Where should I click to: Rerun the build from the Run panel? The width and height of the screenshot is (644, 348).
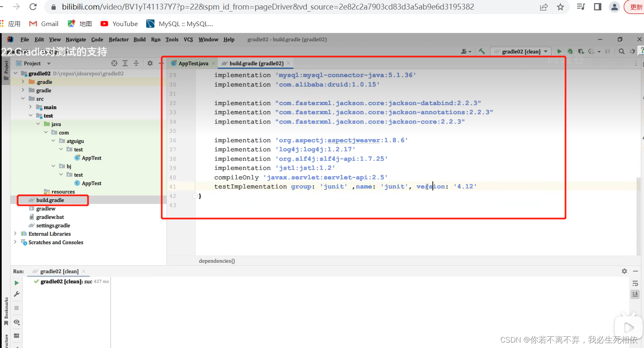click(x=17, y=283)
